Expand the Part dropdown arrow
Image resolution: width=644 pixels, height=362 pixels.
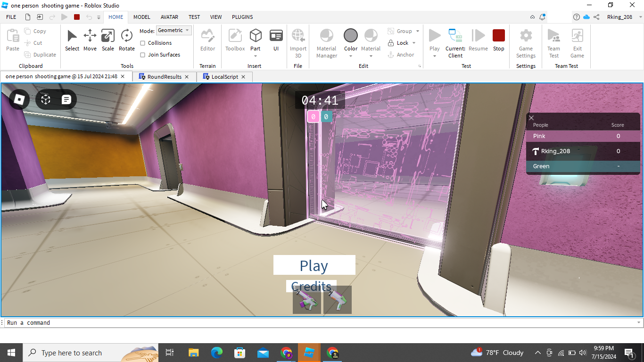click(256, 56)
